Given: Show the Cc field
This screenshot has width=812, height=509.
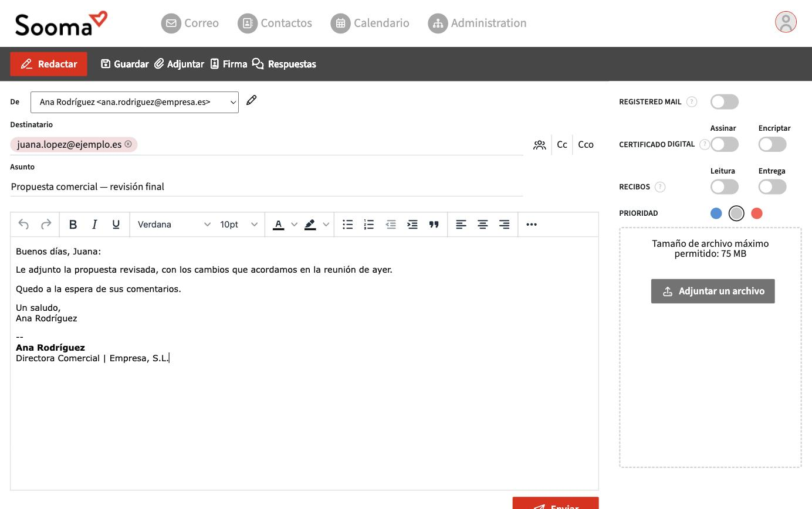Looking at the screenshot, I should (562, 145).
